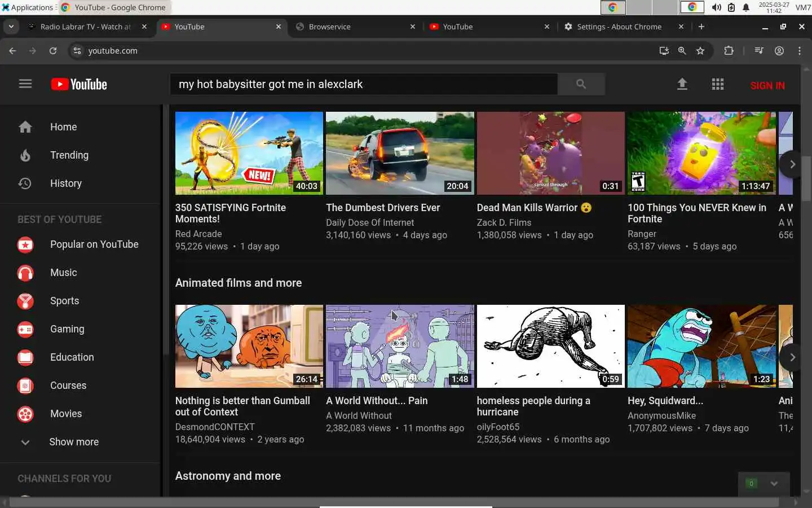This screenshot has width=812, height=508.
Task: Click the zoom magnifier icon in address bar
Action: point(682,51)
